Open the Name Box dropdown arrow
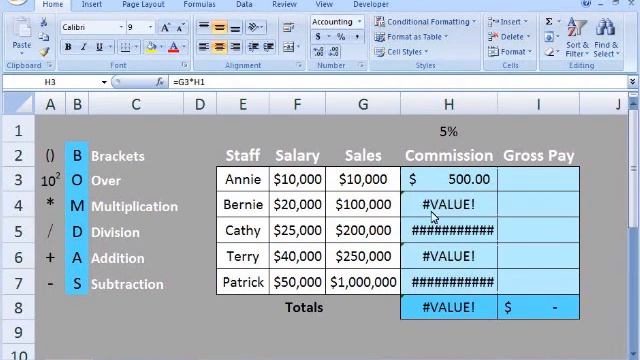The width and height of the screenshot is (640, 360). [104, 82]
